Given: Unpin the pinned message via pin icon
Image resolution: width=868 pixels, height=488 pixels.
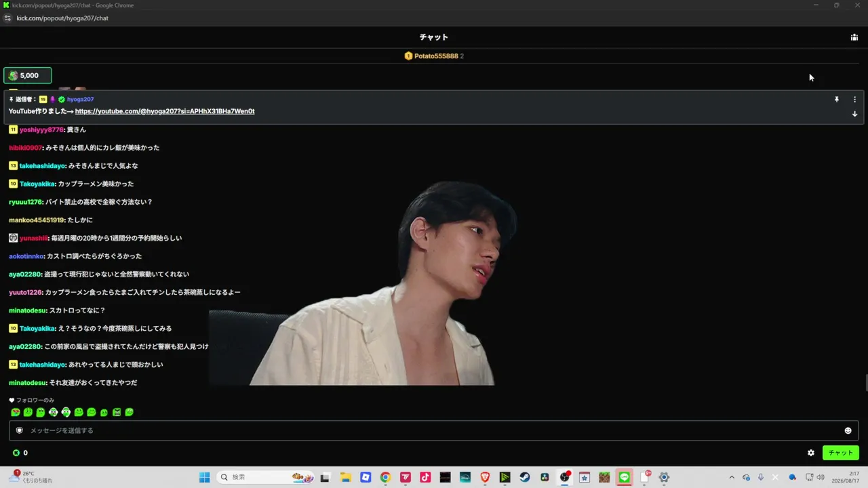Looking at the screenshot, I should (837, 99).
